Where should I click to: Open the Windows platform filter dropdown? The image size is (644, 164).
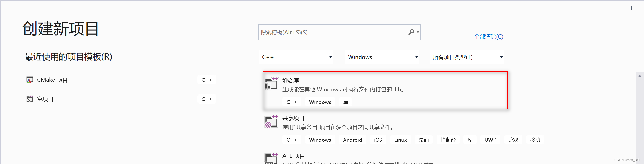[x=382, y=57]
